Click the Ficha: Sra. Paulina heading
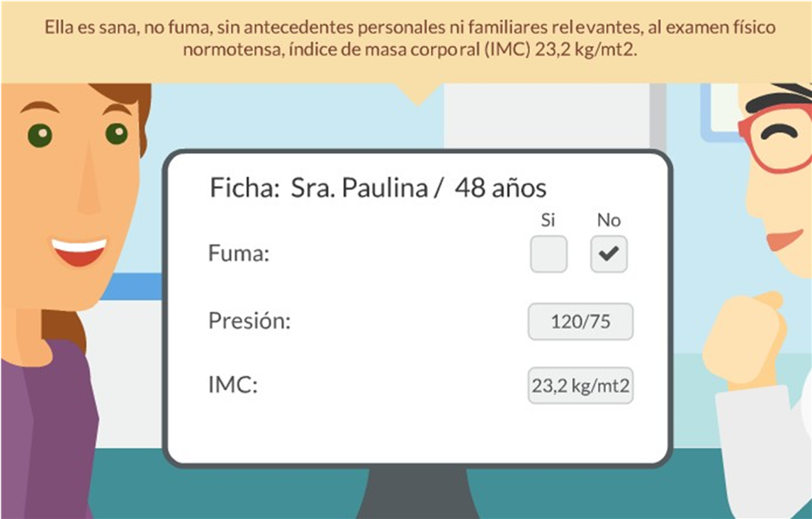The height and width of the screenshot is (519, 812). point(378,187)
